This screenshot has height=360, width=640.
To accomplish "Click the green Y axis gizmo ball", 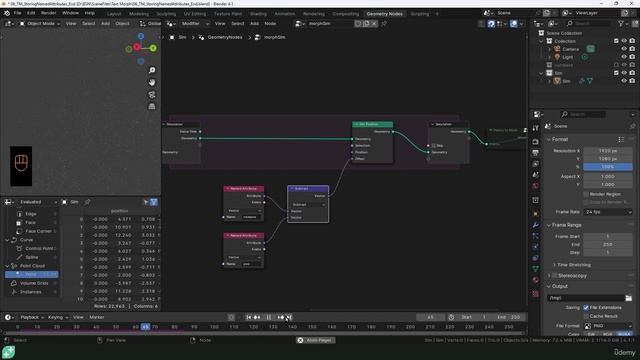I will 153,48.
